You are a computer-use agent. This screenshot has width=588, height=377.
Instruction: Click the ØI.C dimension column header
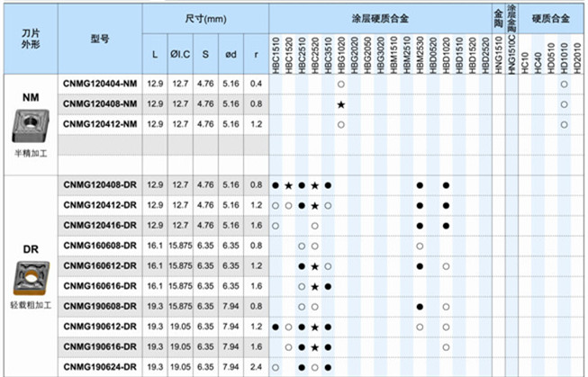[179, 53]
